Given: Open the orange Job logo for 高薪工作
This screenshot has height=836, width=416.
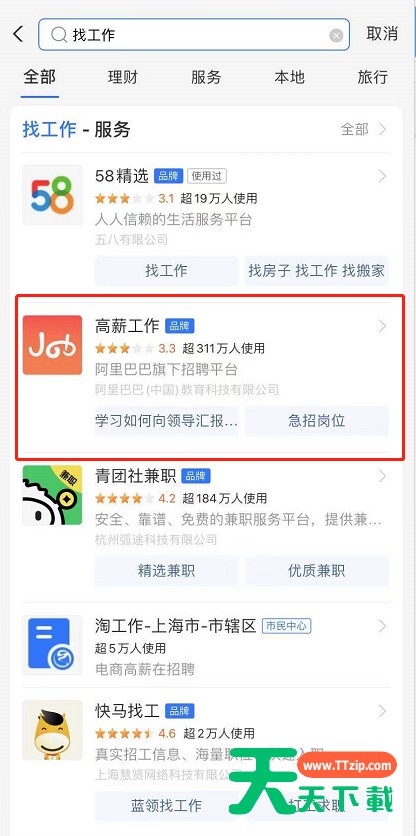Looking at the screenshot, I should click(x=52, y=345).
